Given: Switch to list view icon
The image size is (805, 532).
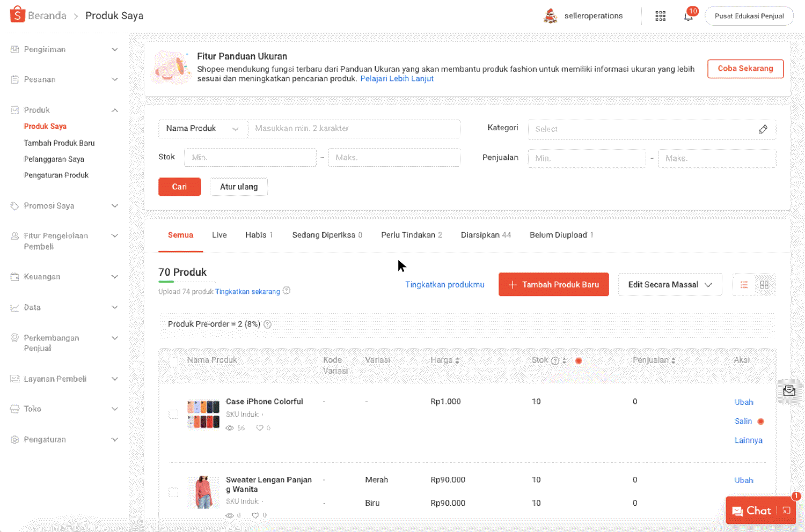Looking at the screenshot, I should pyautogui.click(x=744, y=285).
